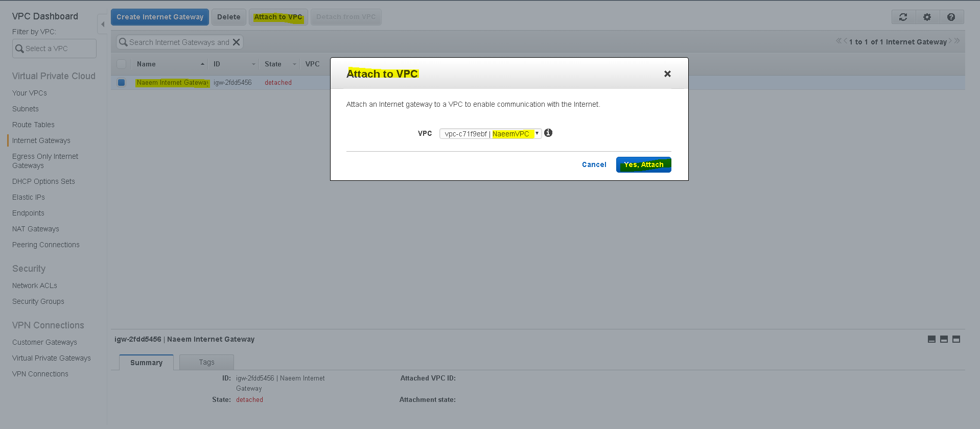Click the help question mark icon

[951, 17]
